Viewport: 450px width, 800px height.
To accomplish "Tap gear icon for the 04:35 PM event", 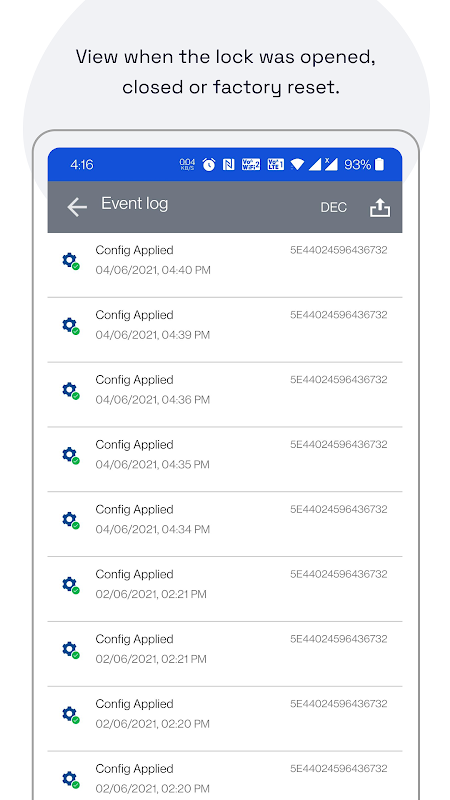I will click(70, 456).
